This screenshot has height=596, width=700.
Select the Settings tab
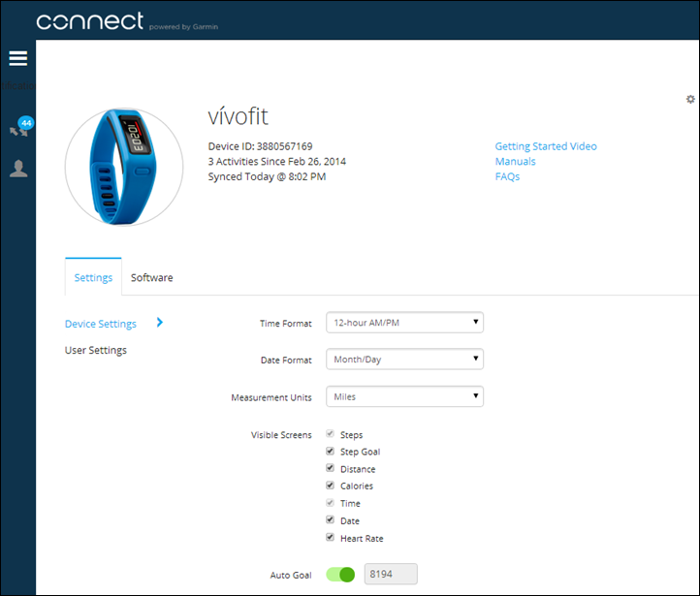click(x=93, y=278)
